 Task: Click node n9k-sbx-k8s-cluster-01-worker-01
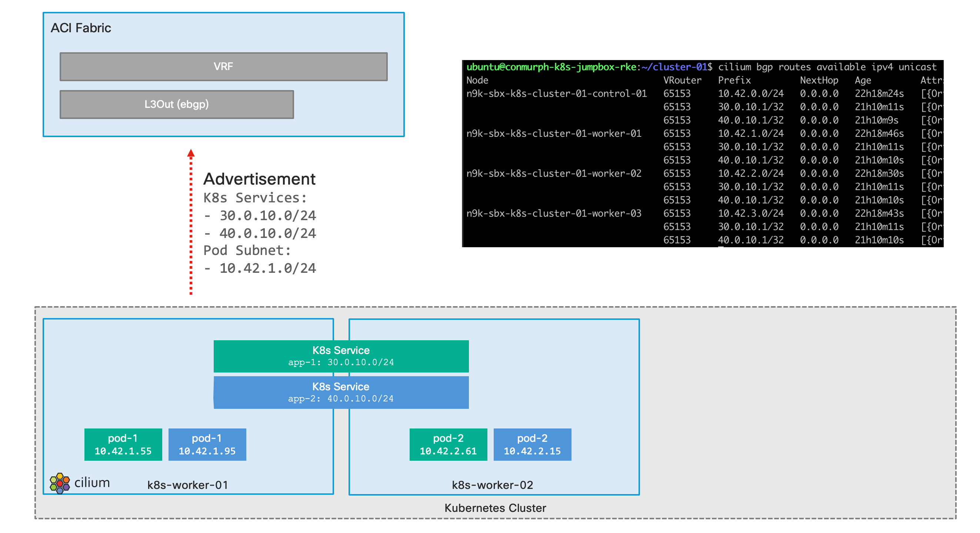(554, 134)
